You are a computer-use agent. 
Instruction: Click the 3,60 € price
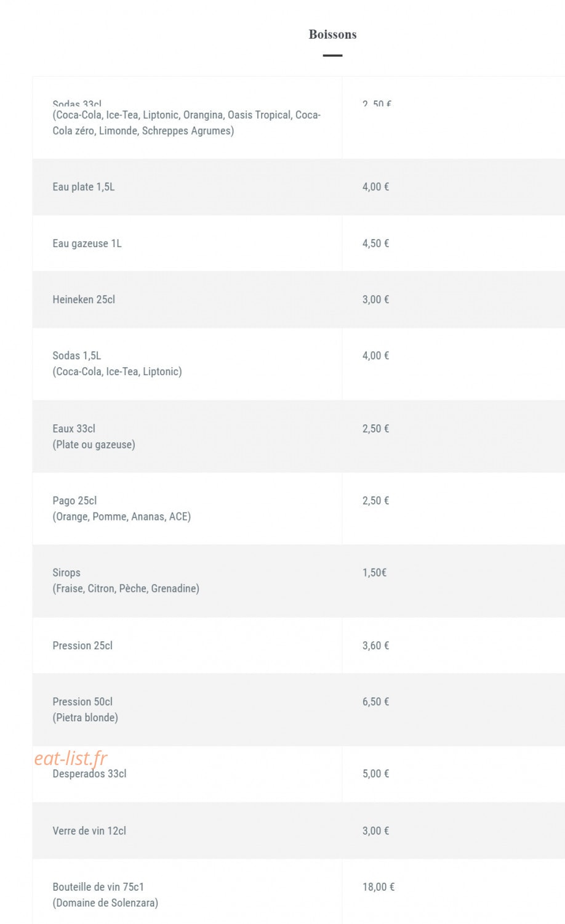click(375, 646)
